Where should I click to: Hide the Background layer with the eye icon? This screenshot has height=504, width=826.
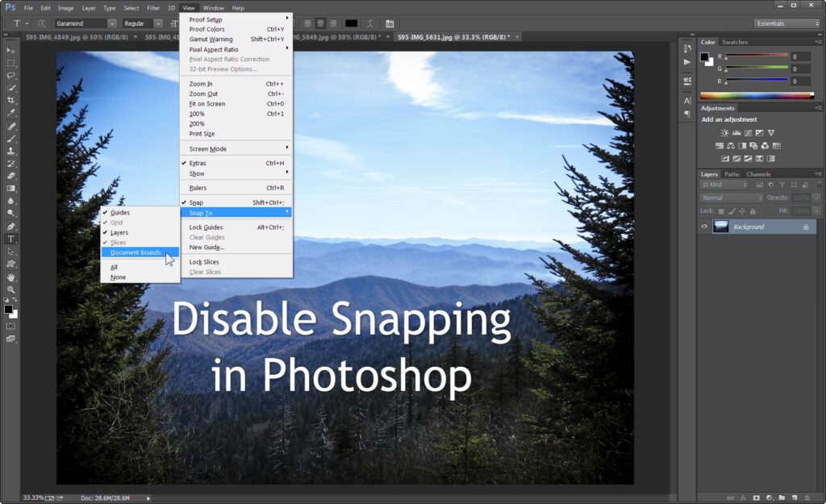coord(704,227)
